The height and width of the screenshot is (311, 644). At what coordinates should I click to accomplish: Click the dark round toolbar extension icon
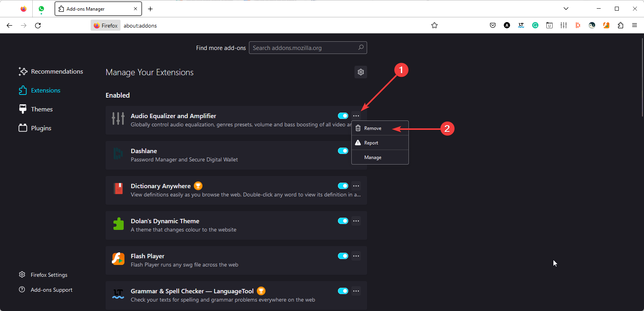[x=592, y=25]
